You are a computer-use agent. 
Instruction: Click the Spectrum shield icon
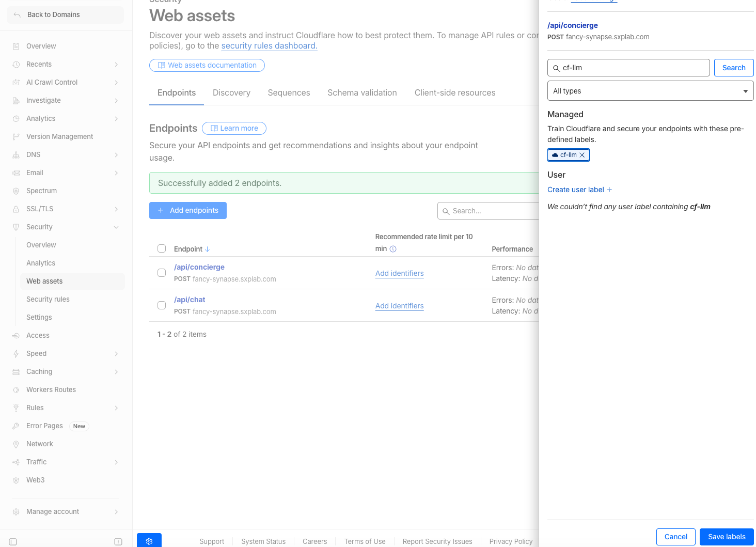[x=16, y=191]
